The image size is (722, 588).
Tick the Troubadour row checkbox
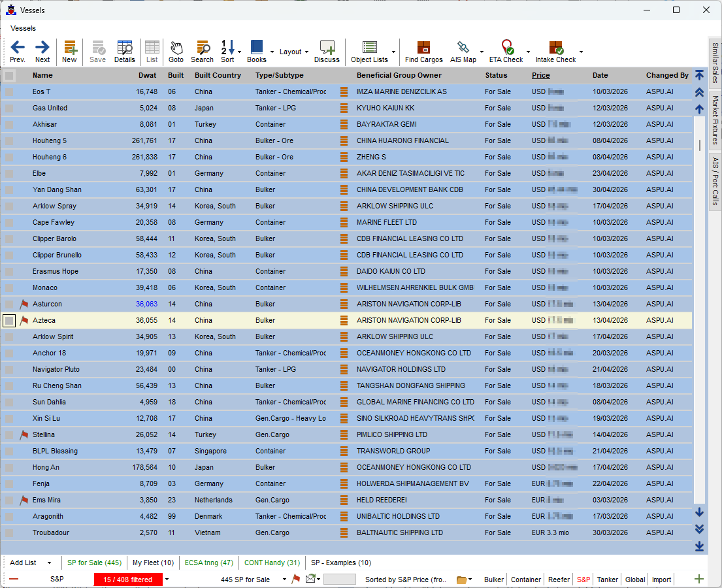coord(9,532)
